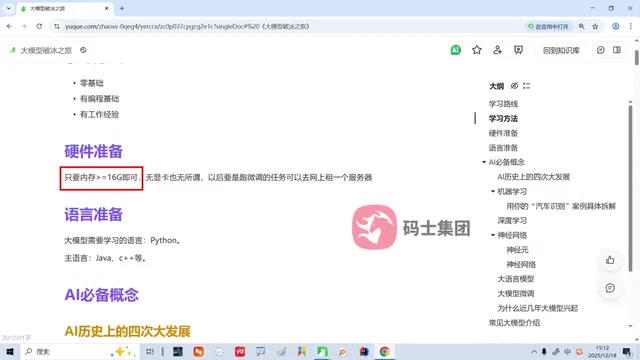640x360 pixels.
Task: Click the presentation mode icon
Action: (518, 50)
